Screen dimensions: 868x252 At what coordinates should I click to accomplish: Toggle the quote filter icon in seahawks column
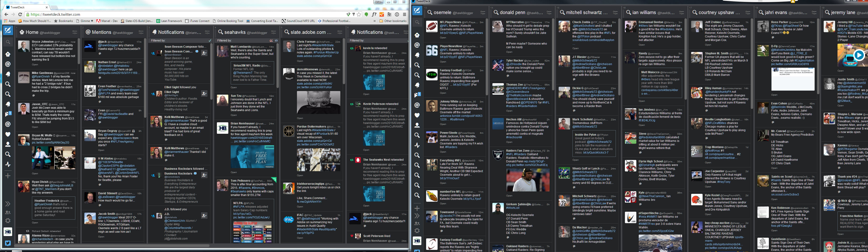click(x=271, y=41)
